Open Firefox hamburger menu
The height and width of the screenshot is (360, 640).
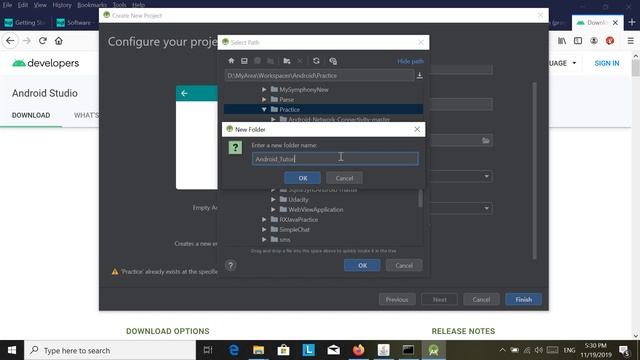tap(631, 41)
